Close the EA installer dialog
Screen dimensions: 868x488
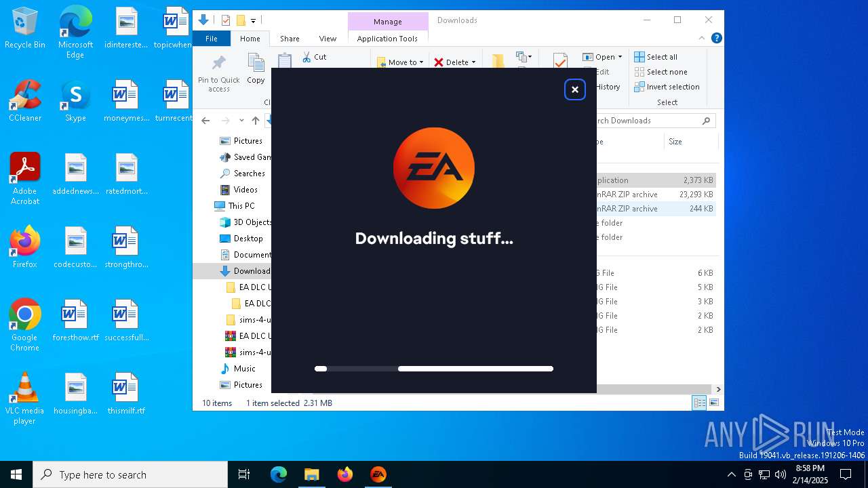[574, 89]
